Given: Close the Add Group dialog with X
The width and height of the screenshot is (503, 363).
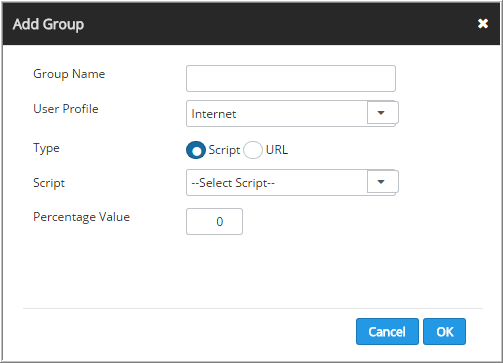Looking at the screenshot, I should click(483, 24).
